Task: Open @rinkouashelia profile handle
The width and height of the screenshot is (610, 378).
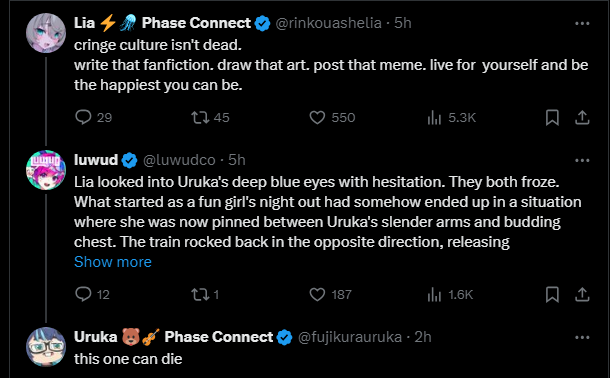Action: (x=328, y=23)
